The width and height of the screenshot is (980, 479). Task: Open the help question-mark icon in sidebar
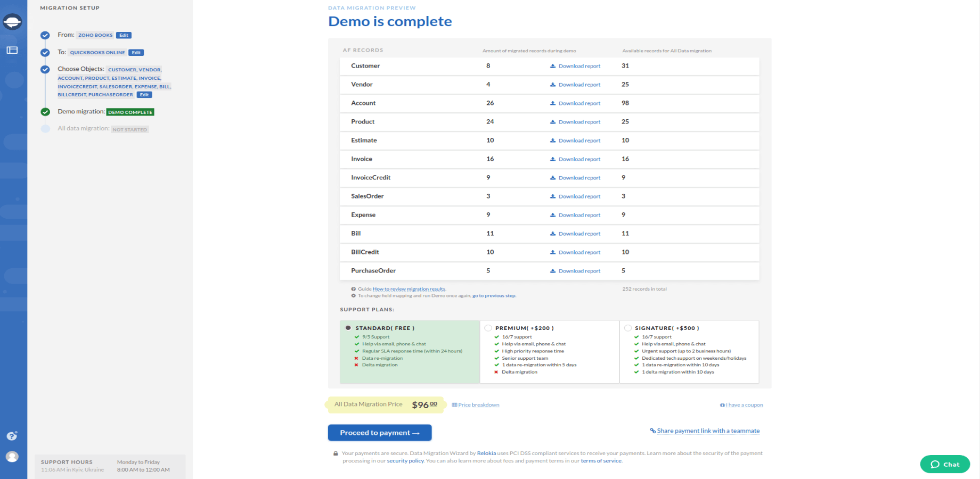[x=12, y=436]
